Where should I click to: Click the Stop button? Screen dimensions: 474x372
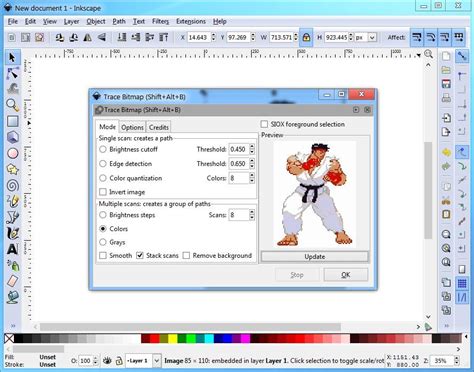[297, 275]
